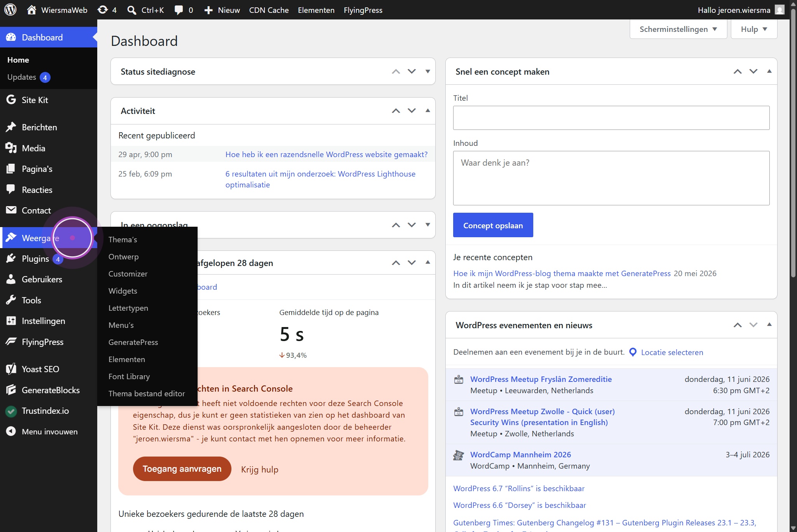This screenshot has height=532, width=797.
Task: Open Tools wrench icon
Action: pos(11,300)
